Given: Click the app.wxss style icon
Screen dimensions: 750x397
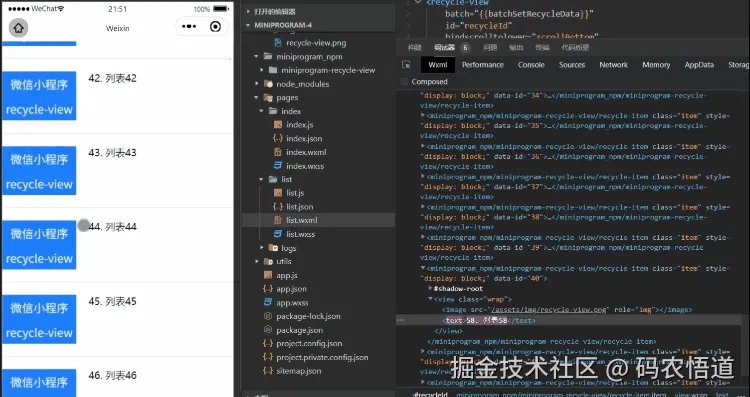Looking at the screenshot, I should click(268, 302).
